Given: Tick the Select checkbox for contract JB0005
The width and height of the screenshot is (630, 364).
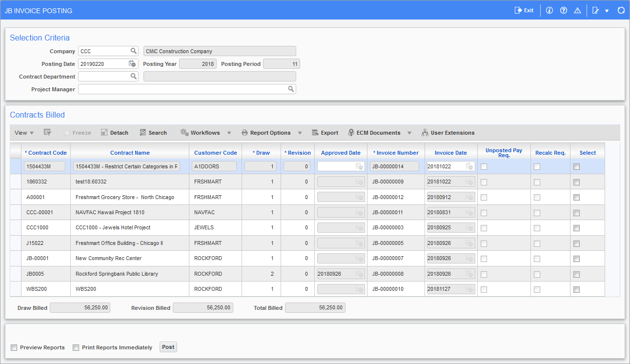Looking at the screenshot, I should (576, 274).
